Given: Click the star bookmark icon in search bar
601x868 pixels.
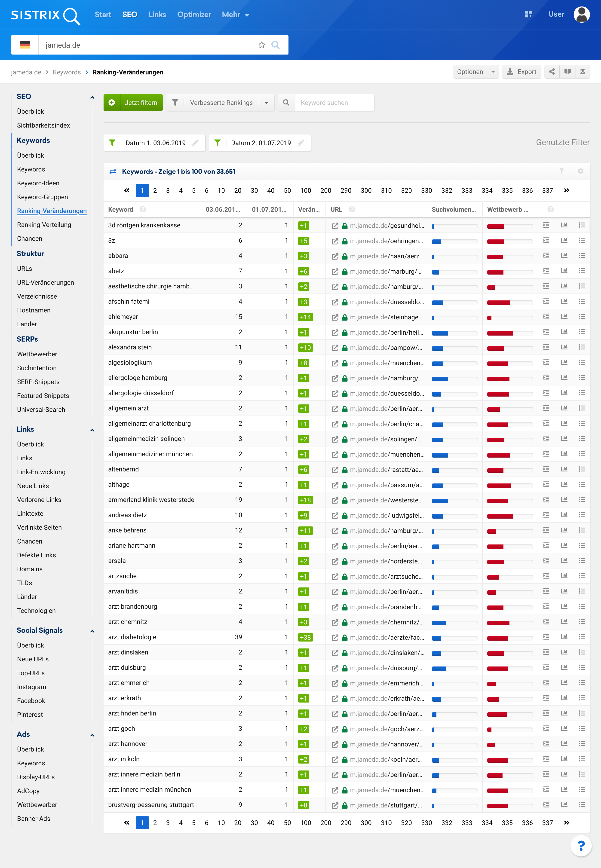Looking at the screenshot, I should [261, 45].
